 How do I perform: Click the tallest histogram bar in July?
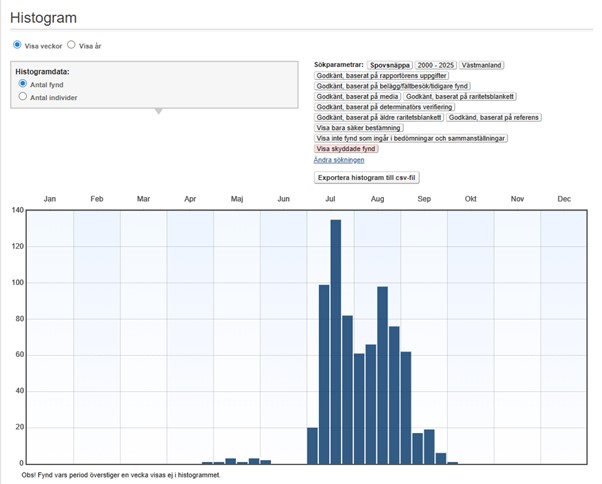click(x=336, y=340)
